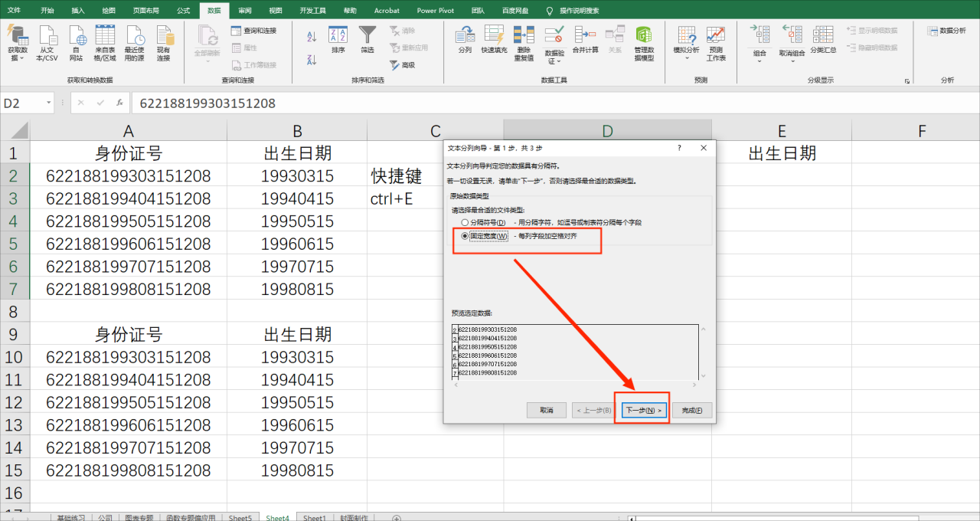Switch to the 插入 ribbon tab
This screenshot has height=521, width=980.
click(78, 11)
